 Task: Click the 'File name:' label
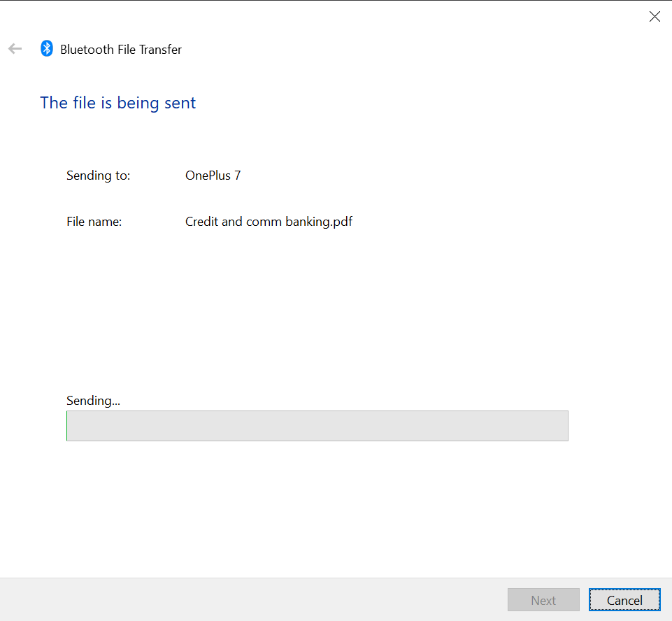(x=94, y=222)
